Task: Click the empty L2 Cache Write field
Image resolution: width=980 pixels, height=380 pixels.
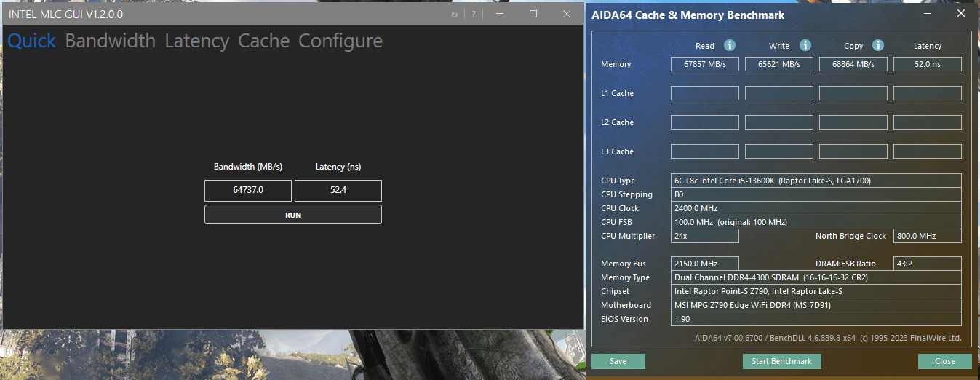Action: pyautogui.click(x=779, y=122)
